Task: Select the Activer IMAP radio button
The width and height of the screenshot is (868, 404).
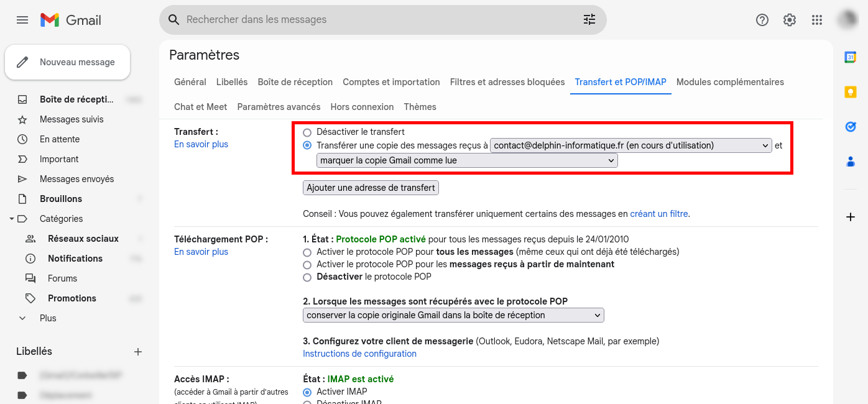Action: [307, 392]
